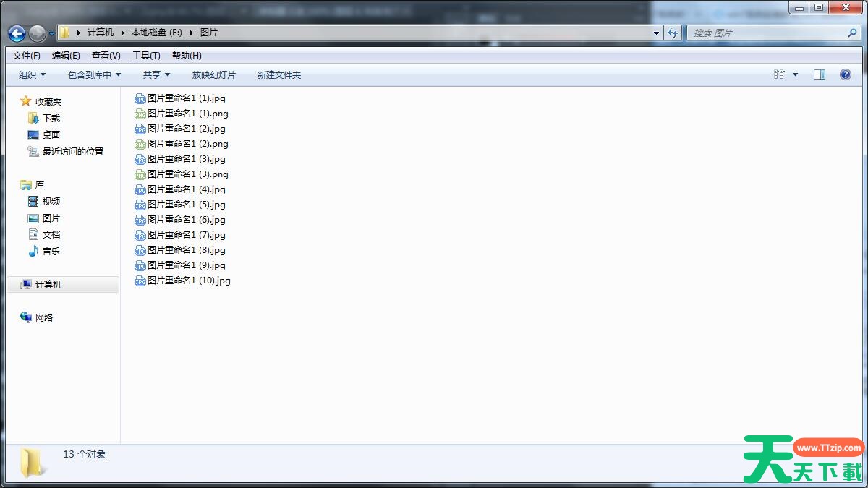Select file 图片重命名1 (2).jpg

click(180, 129)
